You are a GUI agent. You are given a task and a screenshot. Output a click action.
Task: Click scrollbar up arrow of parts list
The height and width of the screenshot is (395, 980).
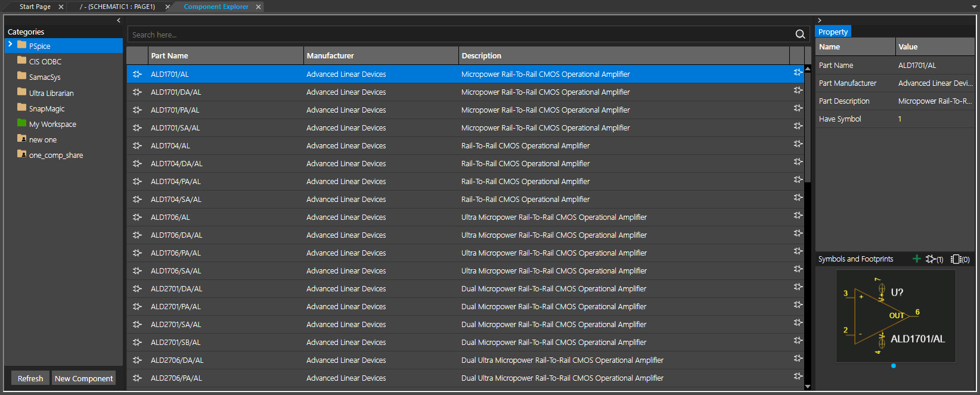[x=808, y=69]
